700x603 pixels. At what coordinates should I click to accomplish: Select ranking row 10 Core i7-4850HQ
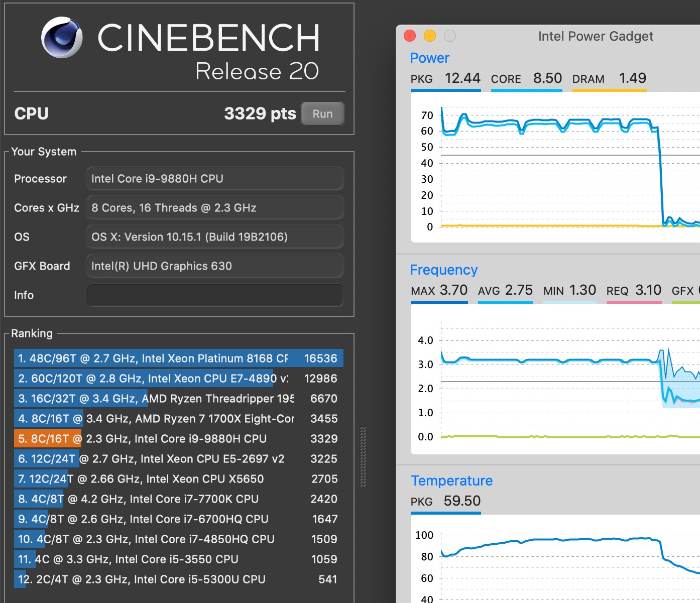179,539
